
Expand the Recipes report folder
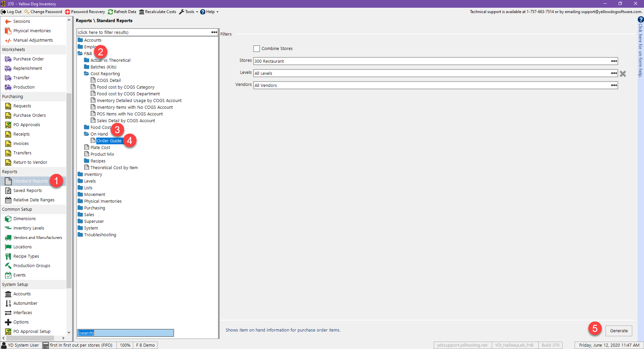87,161
